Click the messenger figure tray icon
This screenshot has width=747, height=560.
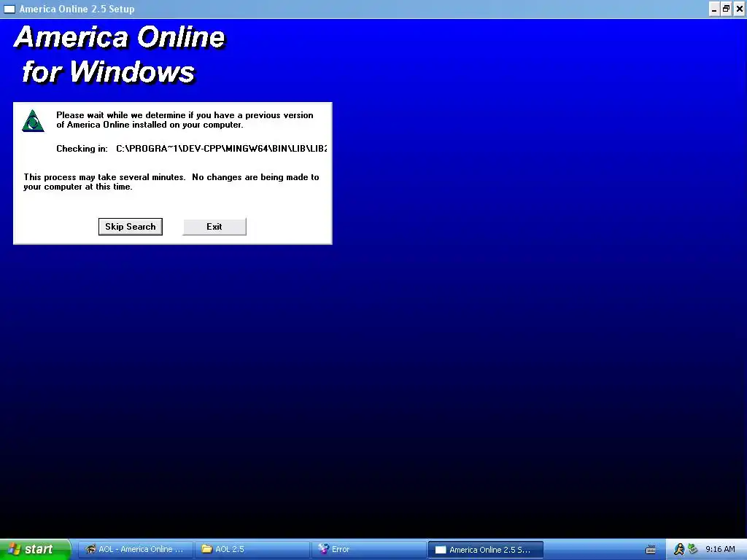click(x=679, y=549)
